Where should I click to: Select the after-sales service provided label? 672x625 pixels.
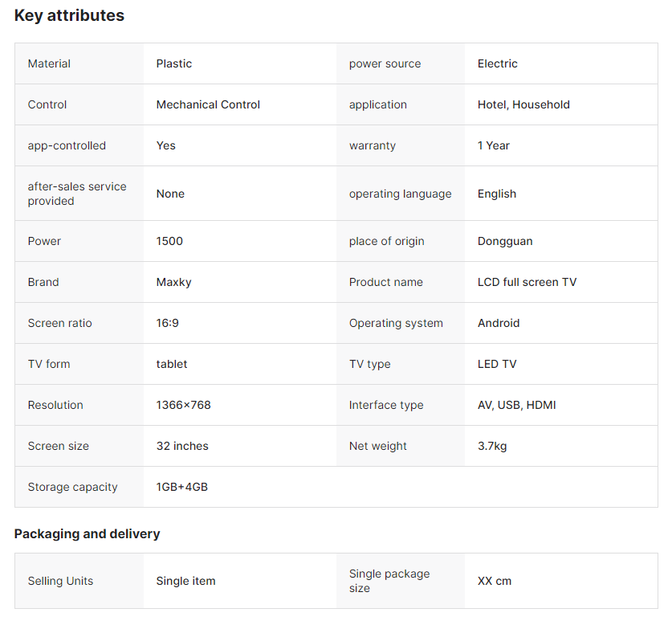[77, 194]
